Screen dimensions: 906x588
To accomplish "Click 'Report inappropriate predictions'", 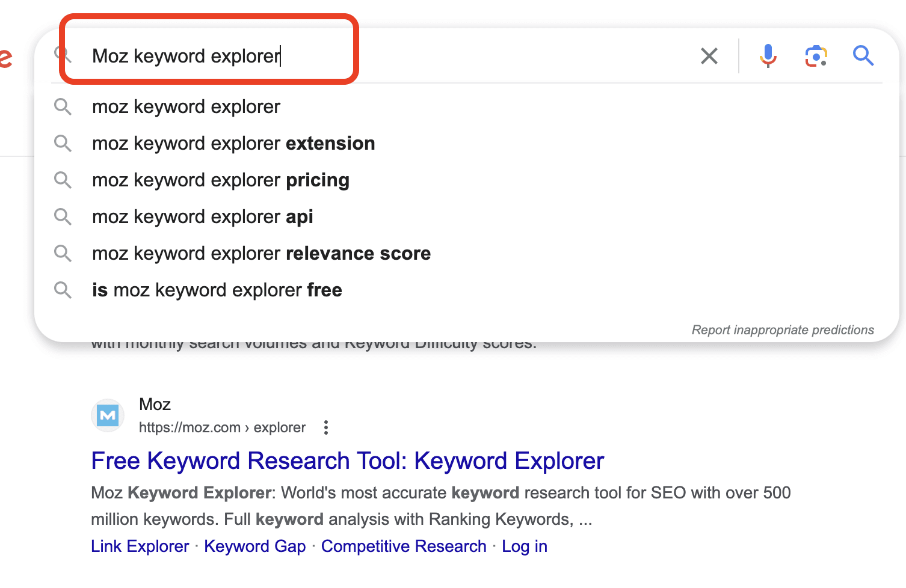I will point(783,329).
